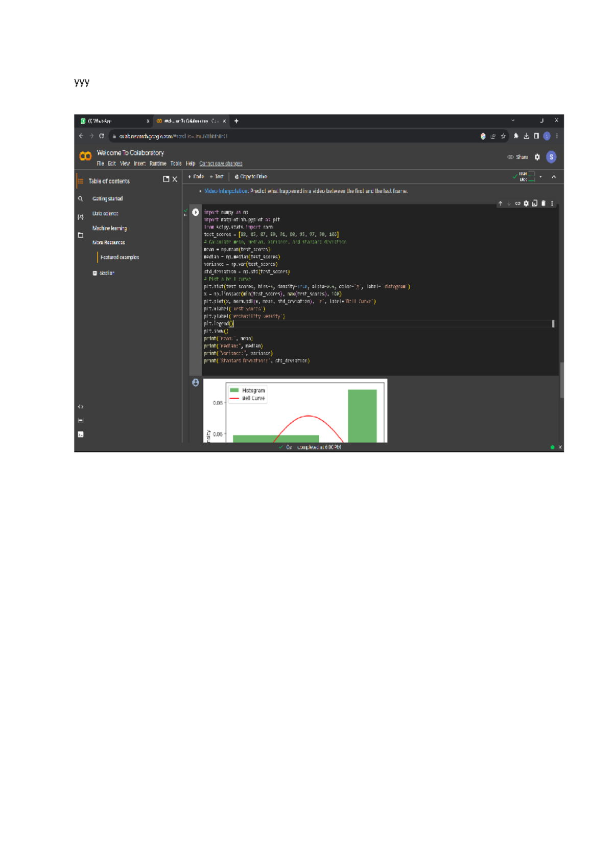
Task: Collapse the header with the chevron up
Action: pos(554,177)
